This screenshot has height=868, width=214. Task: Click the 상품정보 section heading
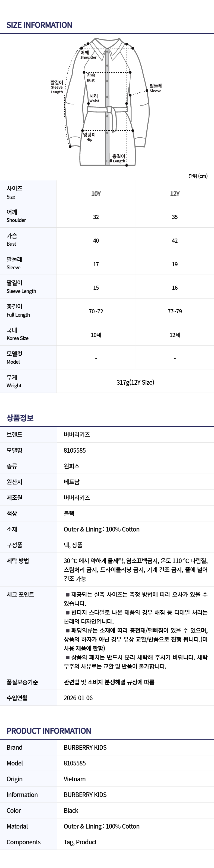pos(20,418)
